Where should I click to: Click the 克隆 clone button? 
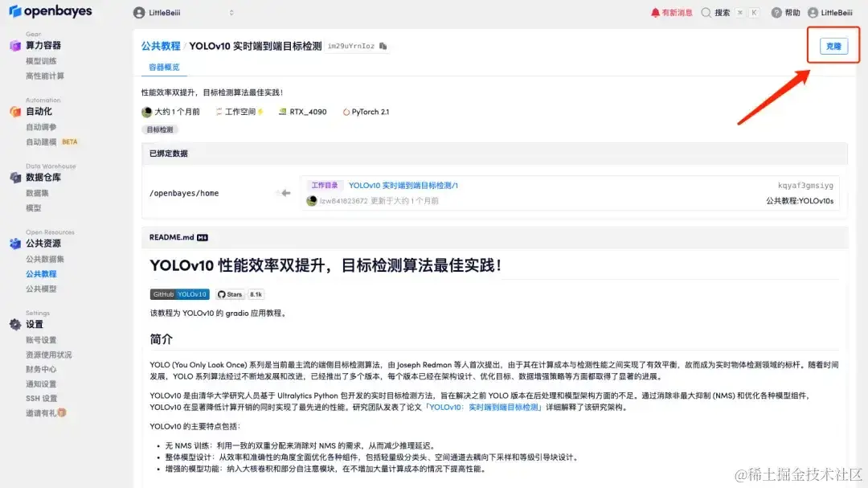(x=833, y=46)
